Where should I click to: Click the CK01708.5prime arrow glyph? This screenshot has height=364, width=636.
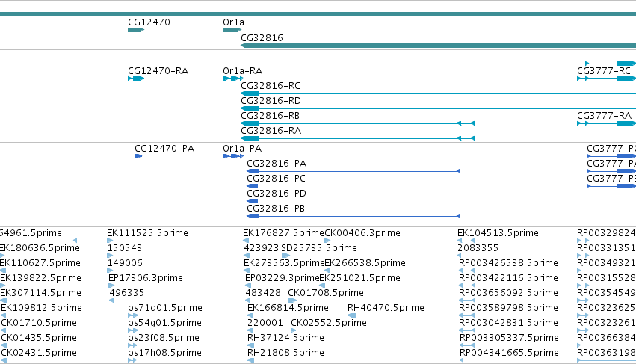pos(292,300)
